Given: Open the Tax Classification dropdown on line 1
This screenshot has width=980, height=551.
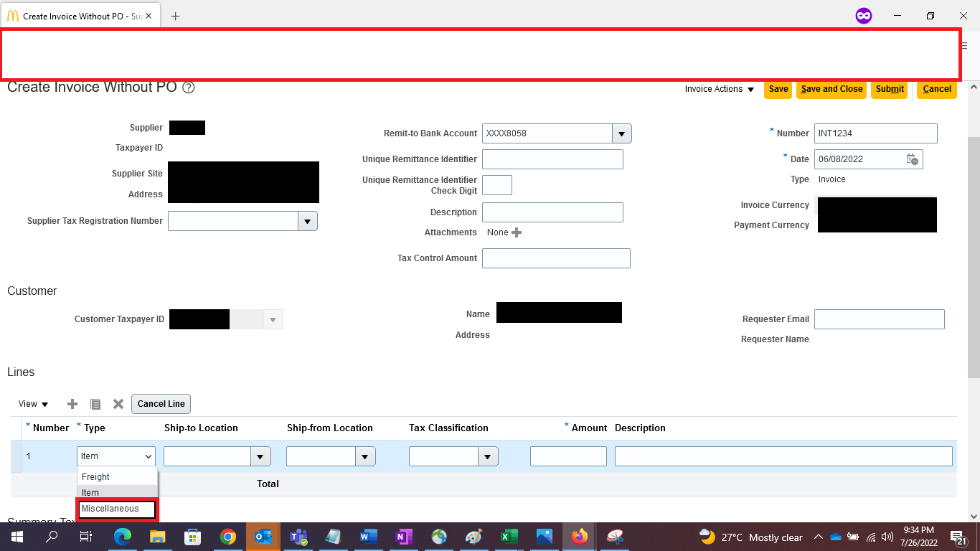Looking at the screenshot, I should coord(488,456).
